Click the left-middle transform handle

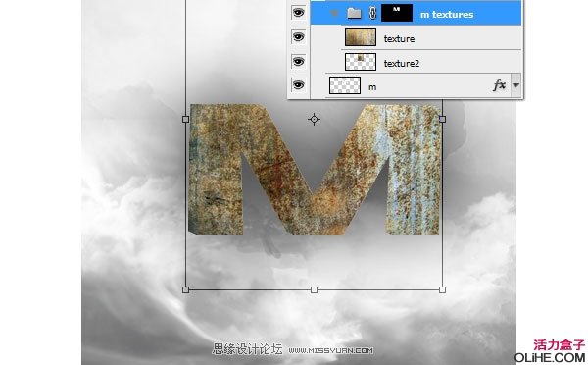pyautogui.click(x=185, y=119)
